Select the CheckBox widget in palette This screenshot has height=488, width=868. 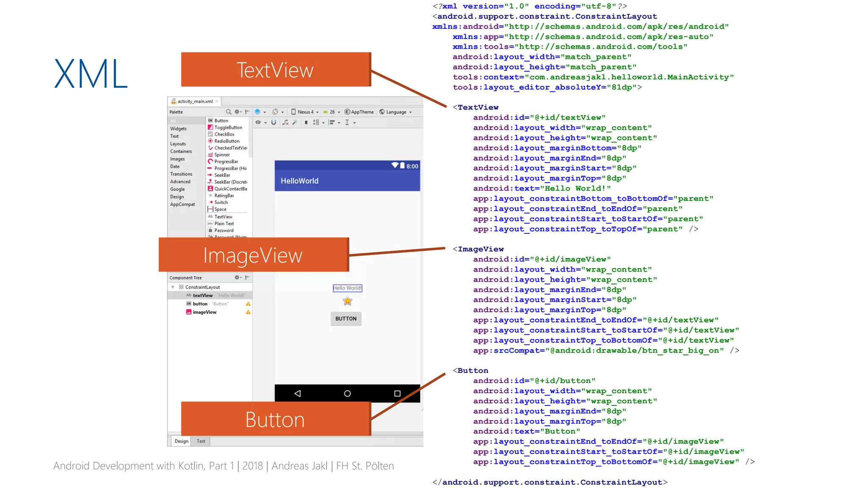coord(224,134)
